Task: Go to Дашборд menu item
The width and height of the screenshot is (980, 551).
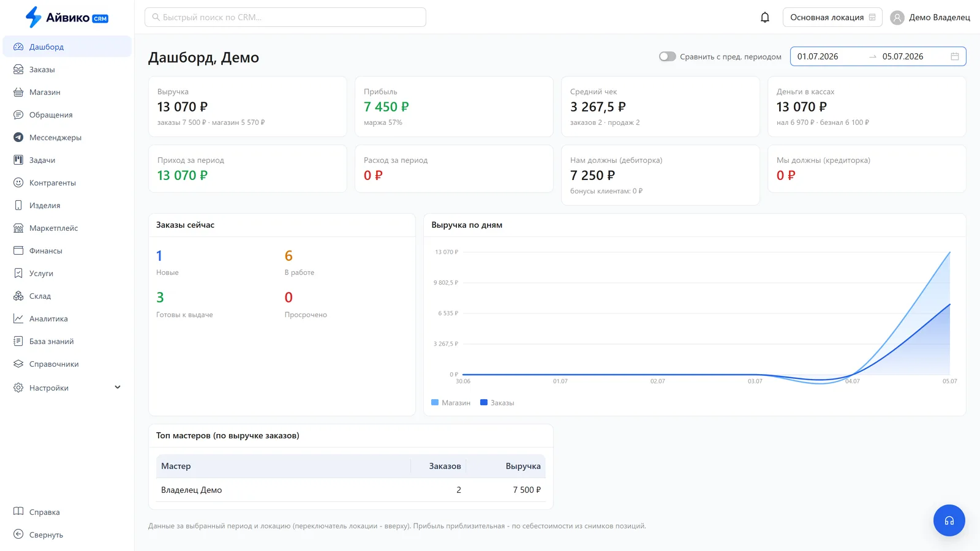Action: 67,47
